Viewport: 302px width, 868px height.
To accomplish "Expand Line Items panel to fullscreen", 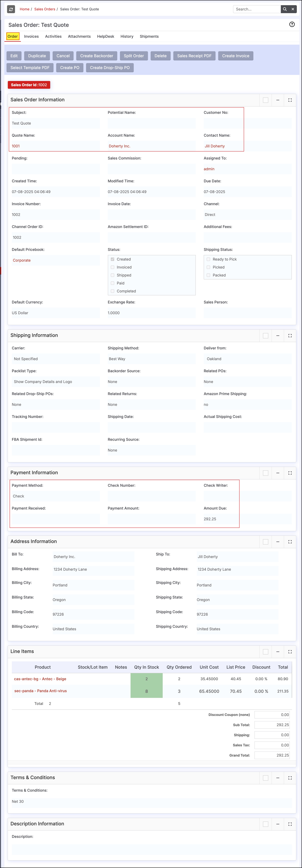I will tap(290, 652).
